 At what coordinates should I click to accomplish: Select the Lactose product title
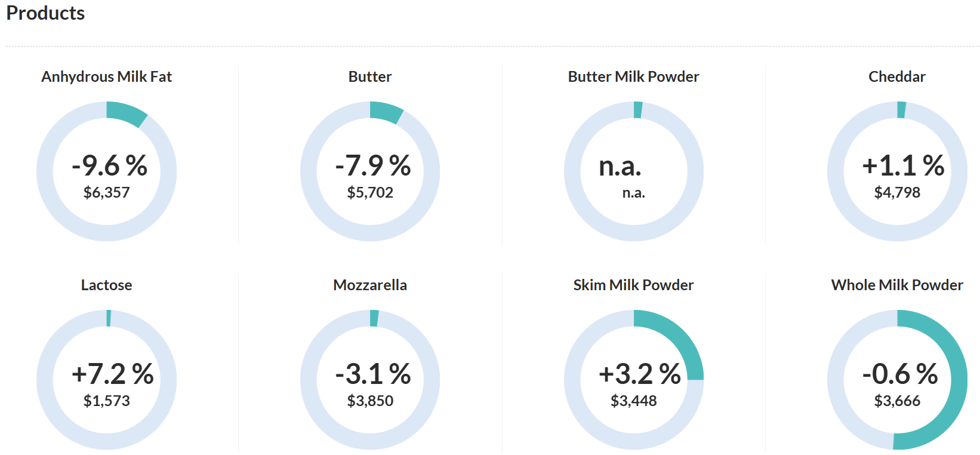click(x=106, y=285)
